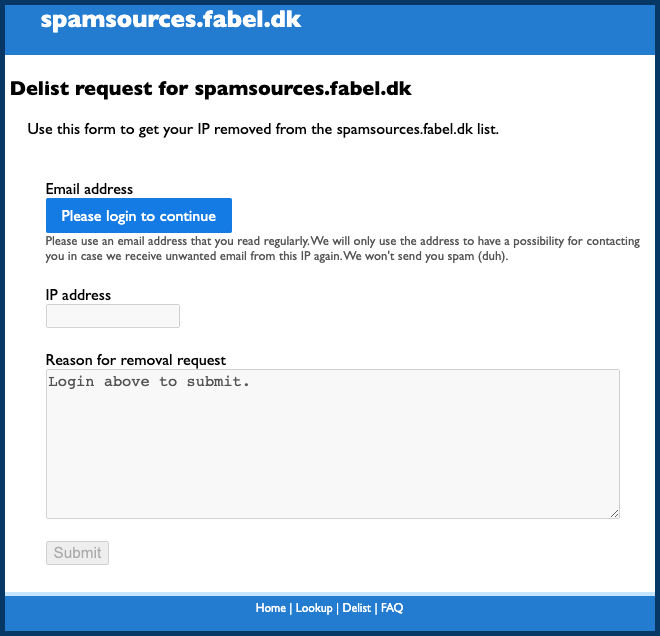Focus the IP address input field

click(x=113, y=316)
